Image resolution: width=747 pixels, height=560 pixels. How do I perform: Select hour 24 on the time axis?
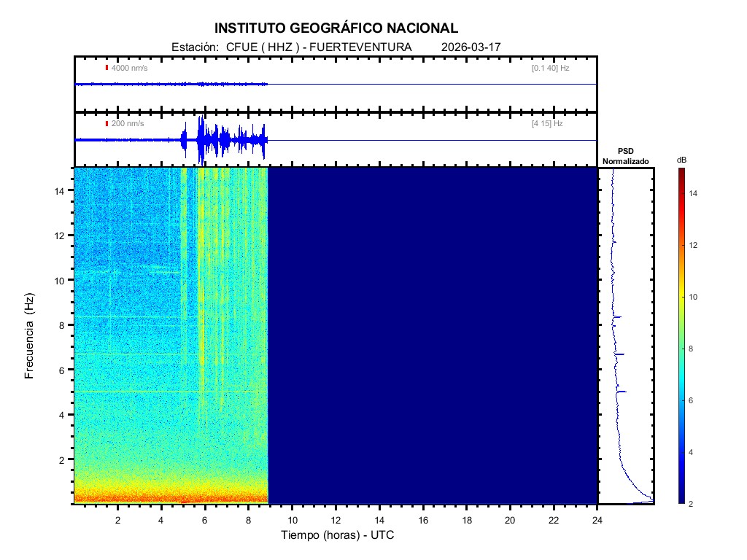coord(597,519)
